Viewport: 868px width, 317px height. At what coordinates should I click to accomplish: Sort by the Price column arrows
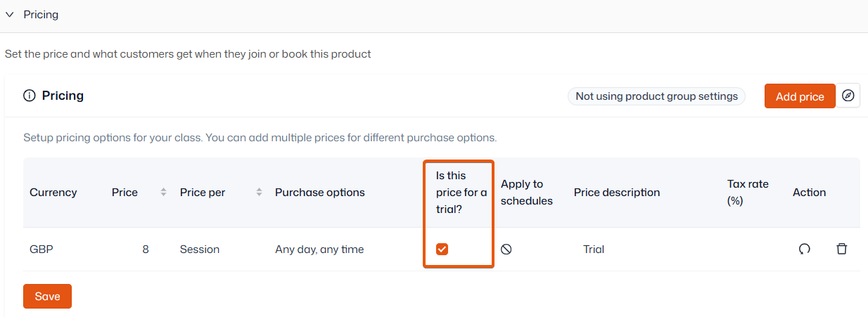click(163, 193)
